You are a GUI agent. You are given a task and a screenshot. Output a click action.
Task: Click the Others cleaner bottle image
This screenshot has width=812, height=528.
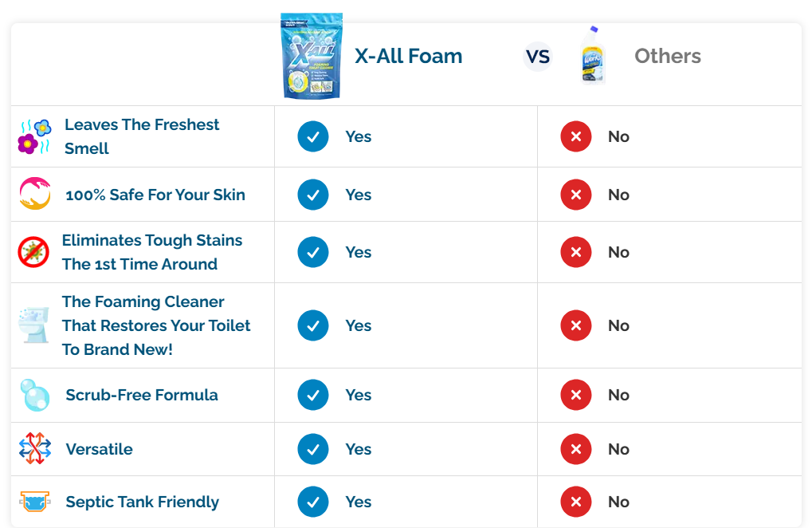tap(593, 56)
